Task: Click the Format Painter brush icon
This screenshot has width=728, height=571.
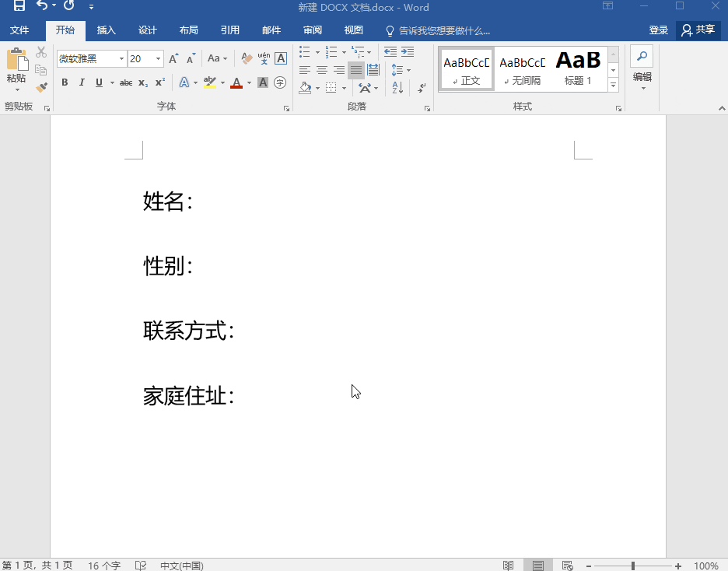Action: point(41,88)
